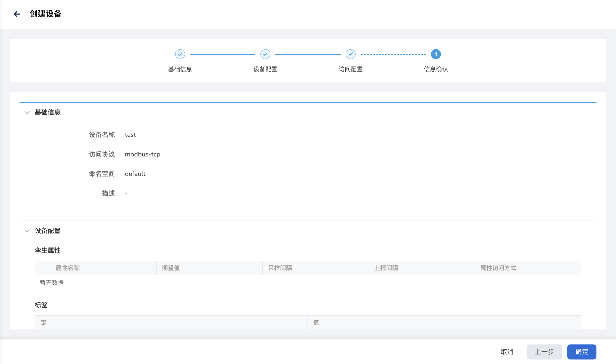The image size is (616, 364).
Task: Collapse the 基础信息 section chevron
Action: pyautogui.click(x=27, y=113)
